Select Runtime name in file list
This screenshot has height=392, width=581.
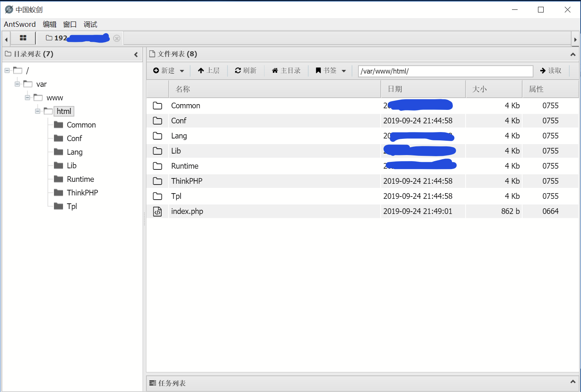pos(185,166)
